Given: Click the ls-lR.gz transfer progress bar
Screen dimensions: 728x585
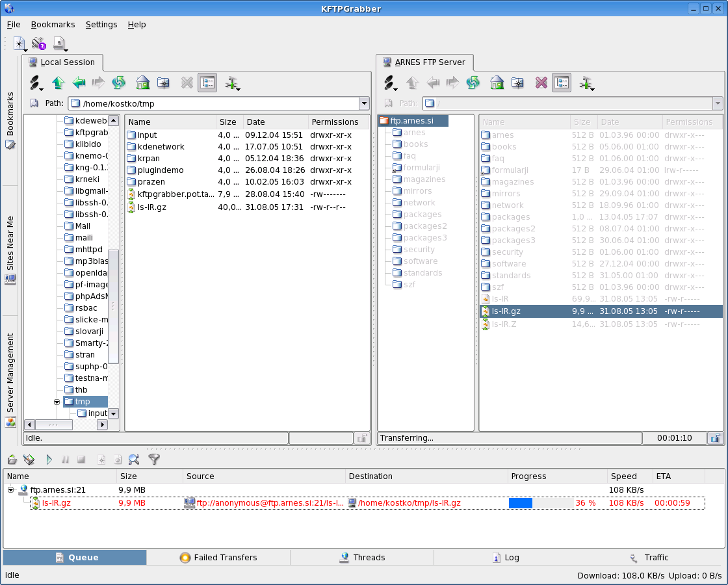Looking at the screenshot, I should 540,503.
